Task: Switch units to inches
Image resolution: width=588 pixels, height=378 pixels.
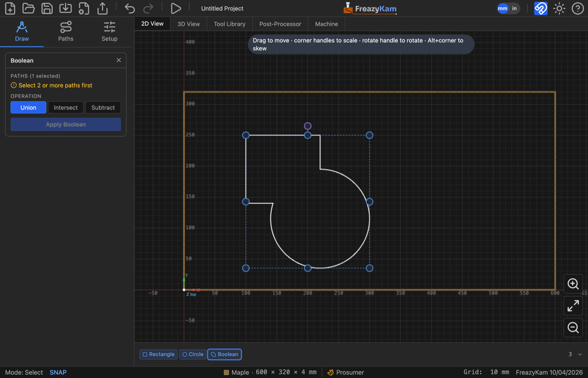Action: pos(514,8)
